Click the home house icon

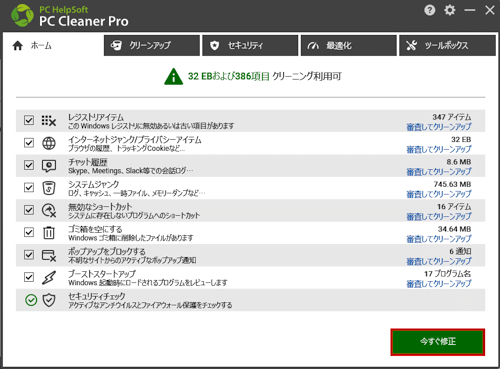[x=18, y=45]
